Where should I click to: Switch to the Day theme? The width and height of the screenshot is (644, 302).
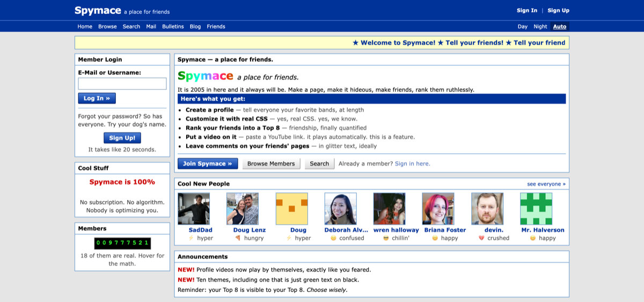(523, 26)
